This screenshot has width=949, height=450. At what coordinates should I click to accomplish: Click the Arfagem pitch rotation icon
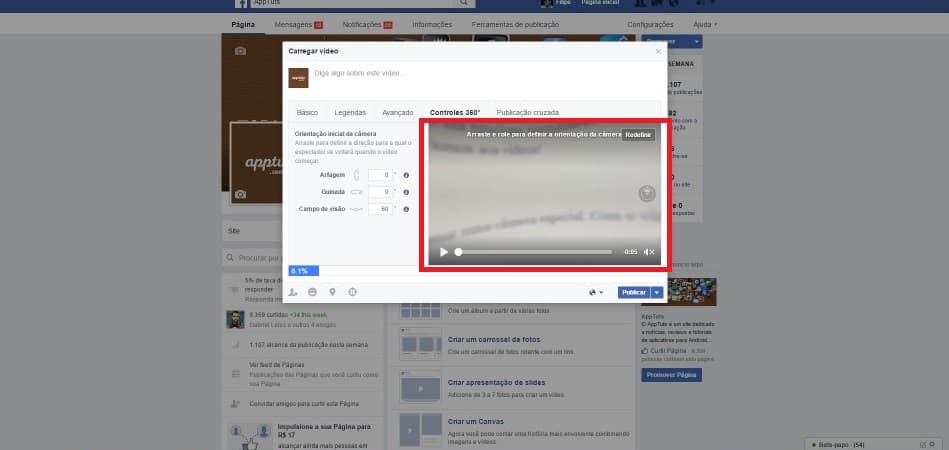pyautogui.click(x=356, y=175)
